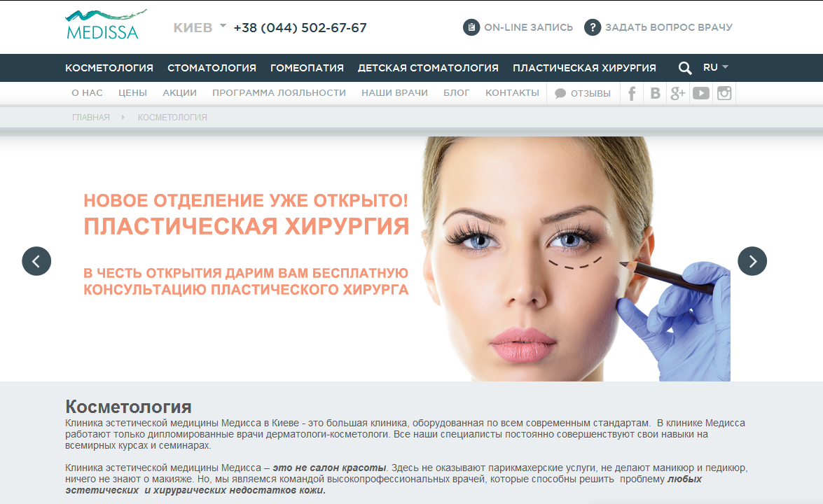Go to Главная in the breadcrumb
823x504 pixels.
[x=91, y=118]
